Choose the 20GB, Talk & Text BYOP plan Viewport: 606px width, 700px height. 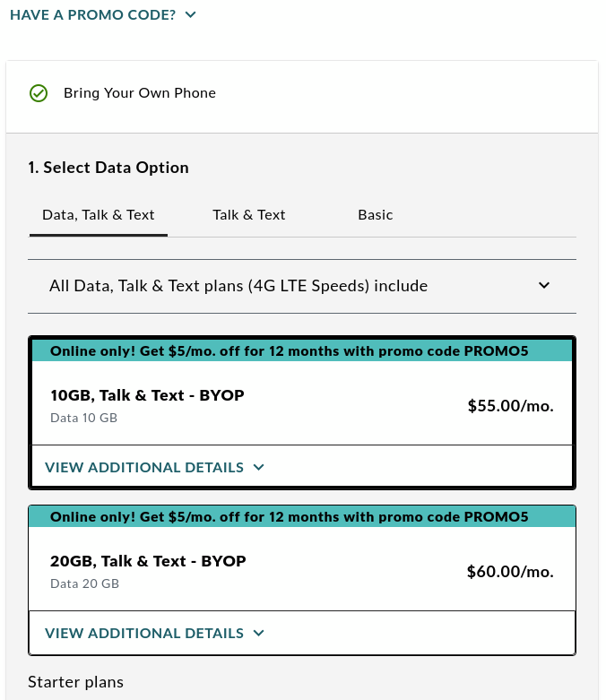(148, 561)
